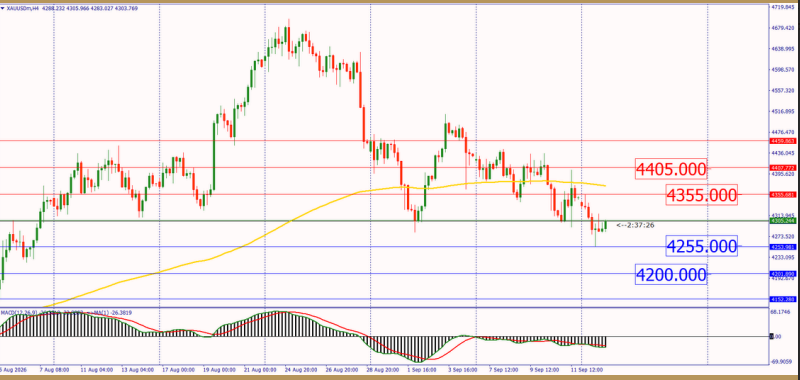Image resolution: width=800 pixels, height=380 pixels.
Task: Click the candle countdown timer <--2:37:26
Action: tap(635, 225)
